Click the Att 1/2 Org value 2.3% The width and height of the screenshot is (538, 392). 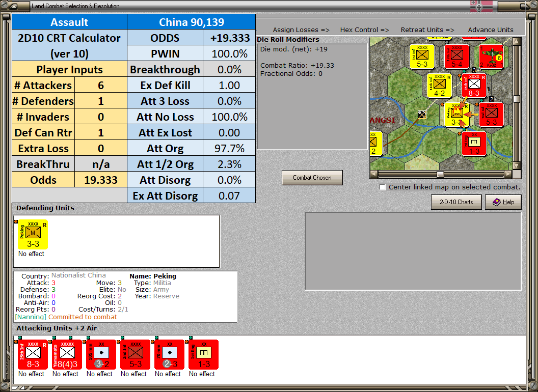tap(229, 164)
